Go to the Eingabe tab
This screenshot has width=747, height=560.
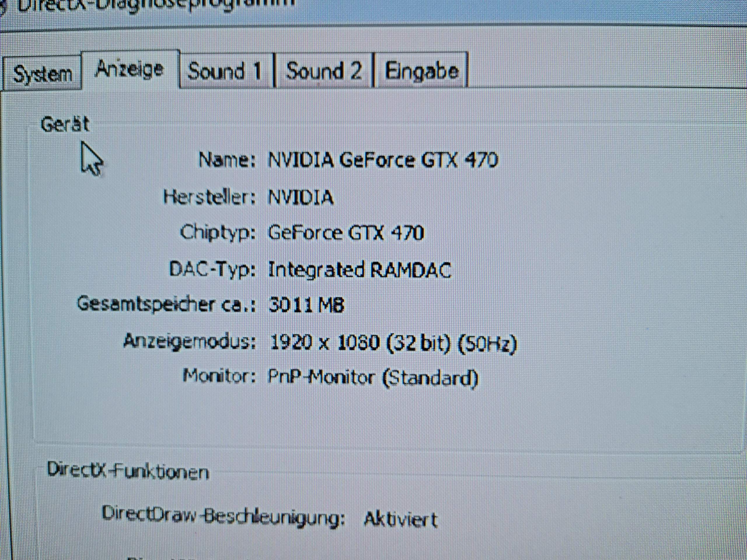coord(421,71)
